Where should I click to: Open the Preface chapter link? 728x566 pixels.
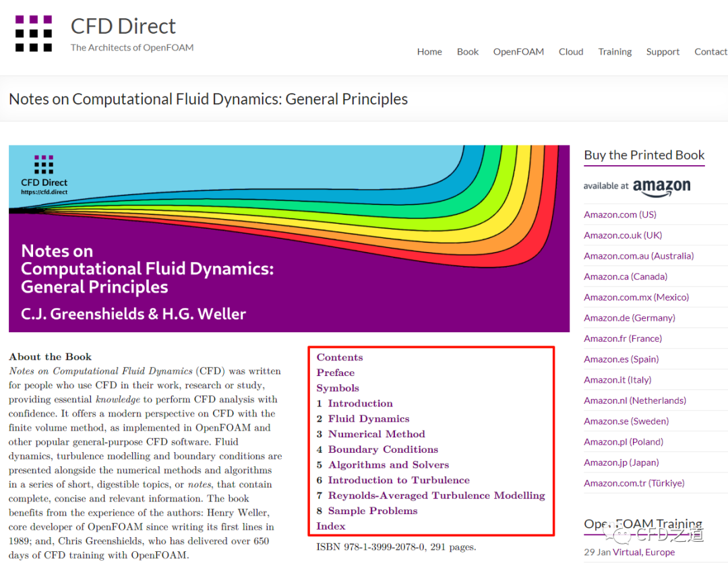coord(335,373)
